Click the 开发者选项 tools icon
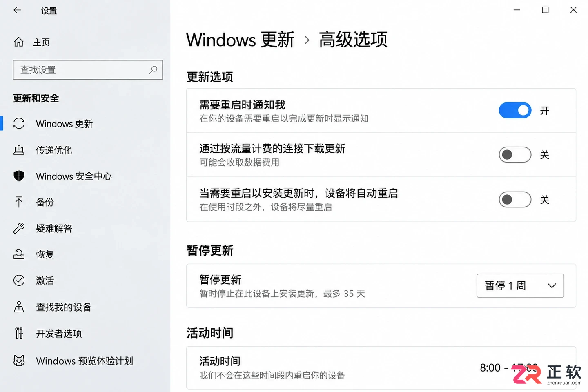588x392 pixels. [19, 333]
